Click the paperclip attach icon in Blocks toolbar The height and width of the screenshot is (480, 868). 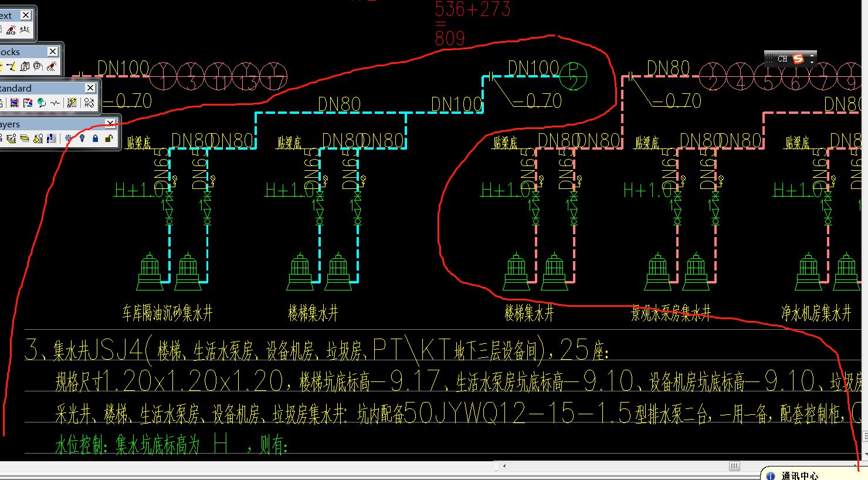click(x=38, y=66)
